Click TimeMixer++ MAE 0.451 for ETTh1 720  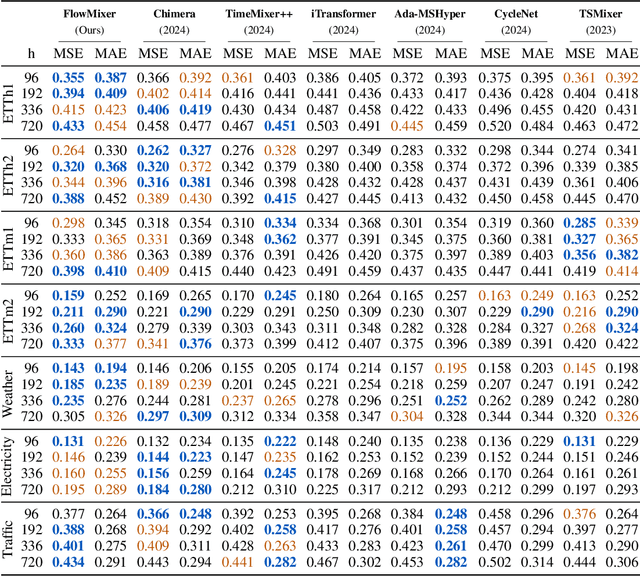click(280, 126)
